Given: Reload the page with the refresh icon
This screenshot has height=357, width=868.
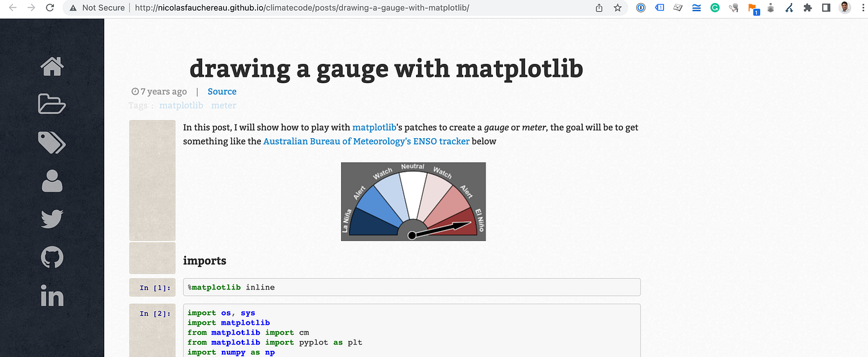Looking at the screenshot, I should [x=49, y=8].
